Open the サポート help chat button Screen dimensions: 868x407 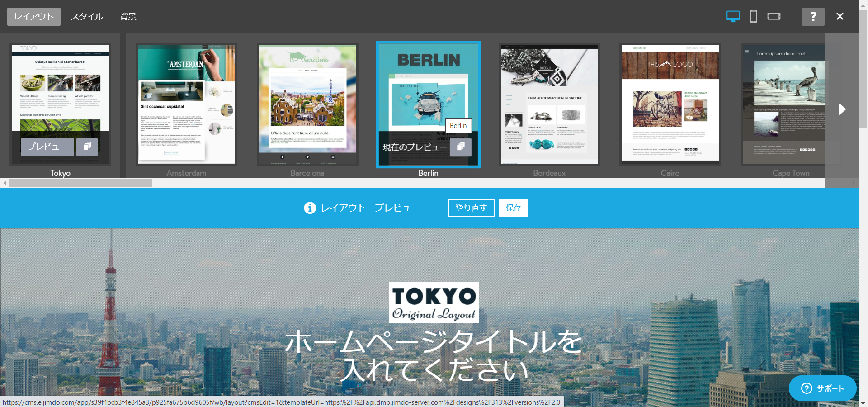[x=822, y=388]
